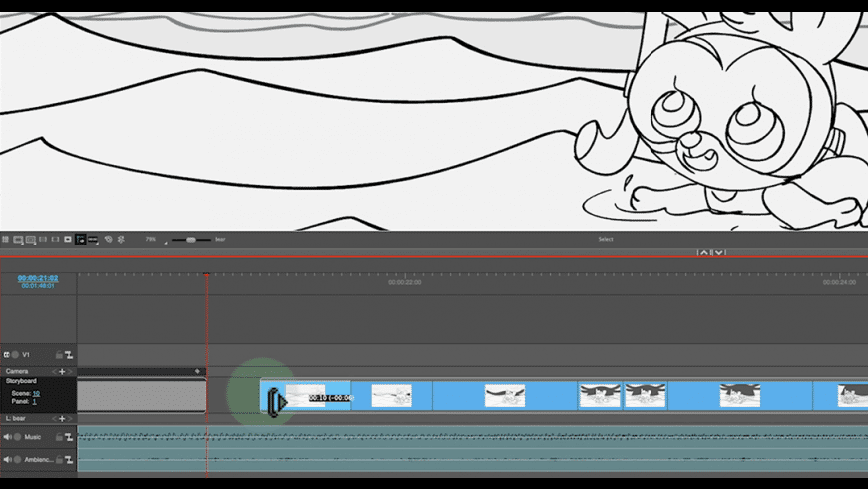Click the grid icon in the view toolbar
The width and height of the screenshot is (868, 489).
[6, 240]
